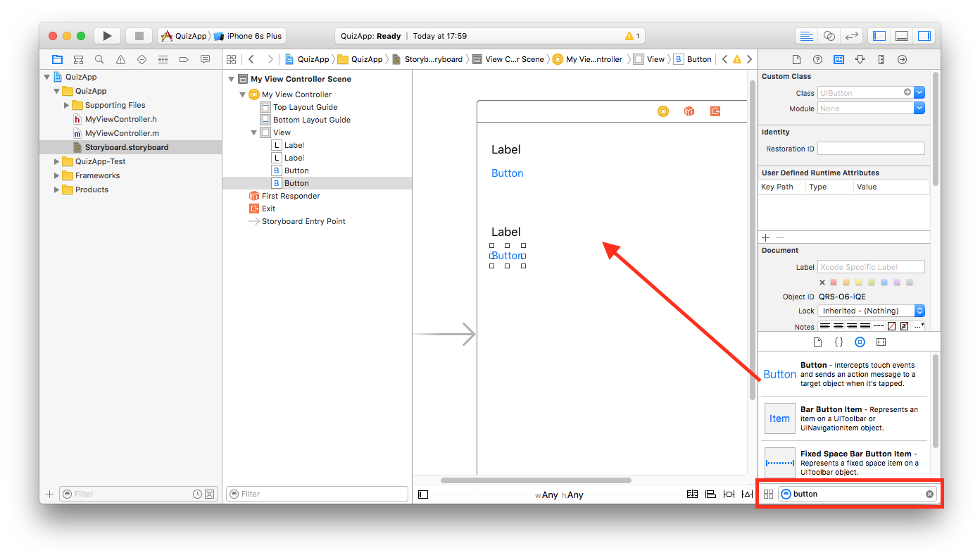Run the app with the Play button
Image resolution: width=980 pixels, height=560 pixels.
point(107,36)
